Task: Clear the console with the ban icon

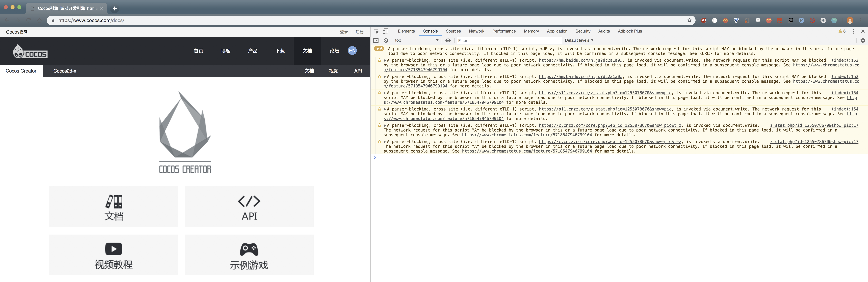Action: click(x=386, y=40)
